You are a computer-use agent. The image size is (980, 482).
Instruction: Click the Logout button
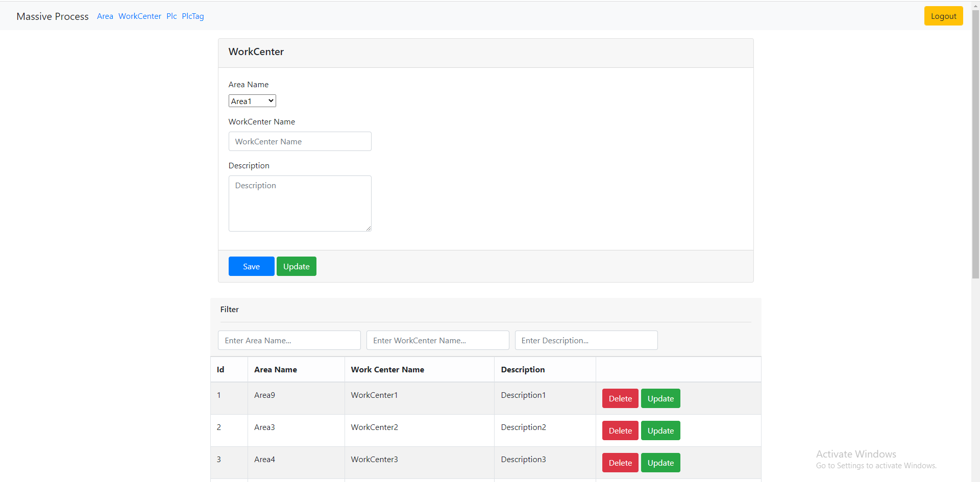click(943, 16)
